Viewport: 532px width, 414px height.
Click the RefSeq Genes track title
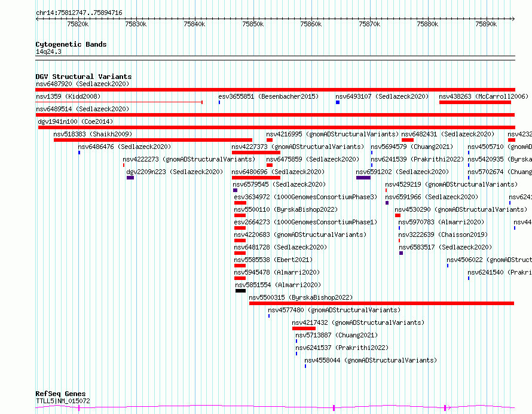(x=60, y=394)
